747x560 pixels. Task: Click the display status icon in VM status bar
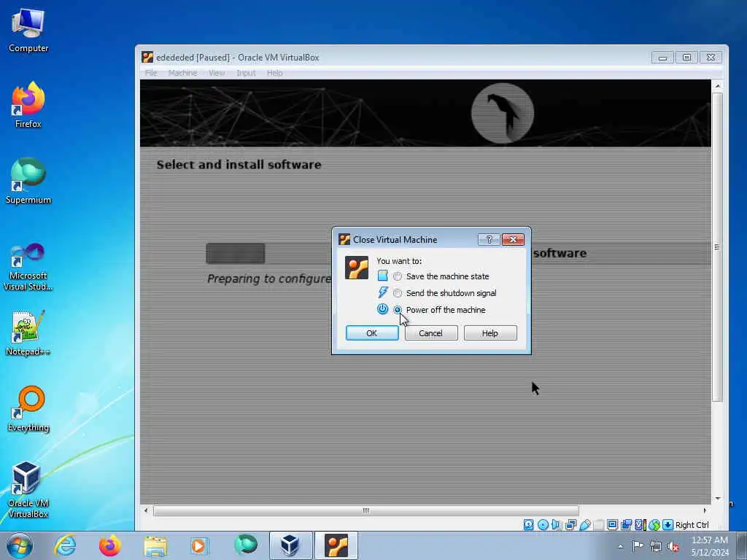(612, 525)
